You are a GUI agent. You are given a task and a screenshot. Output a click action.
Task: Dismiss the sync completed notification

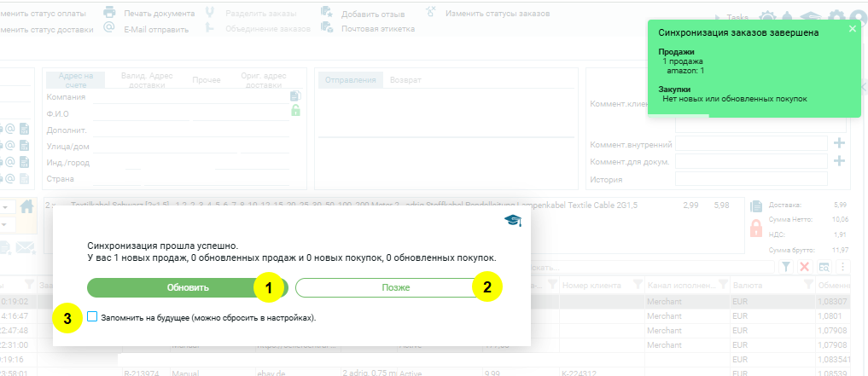tap(852, 29)
